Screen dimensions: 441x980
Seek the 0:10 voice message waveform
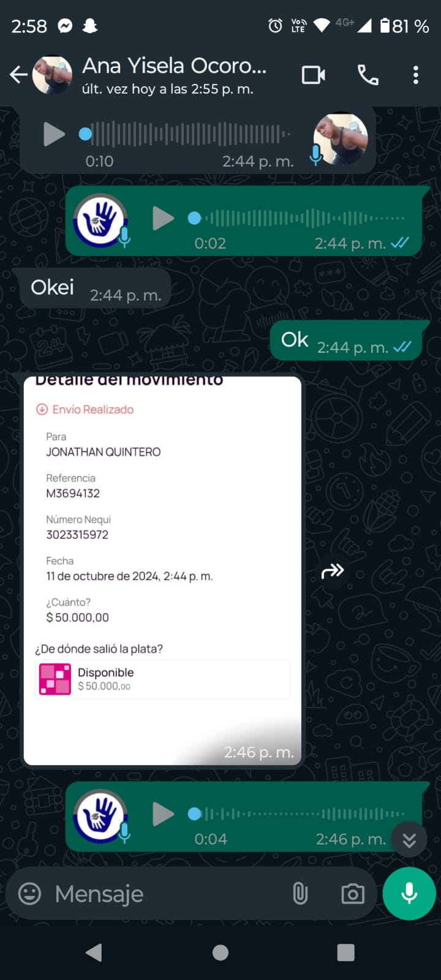190,134
